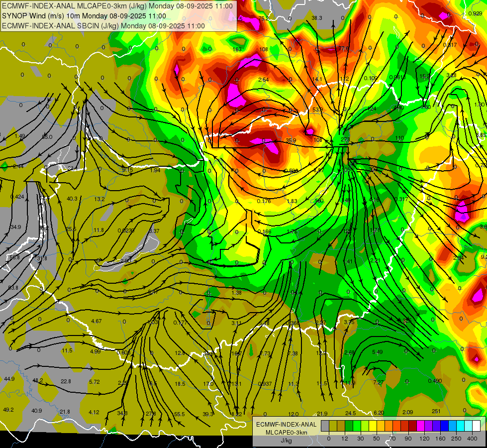Click the map value 163
This screenshot has width=487, height=448.
click(237, 49)
